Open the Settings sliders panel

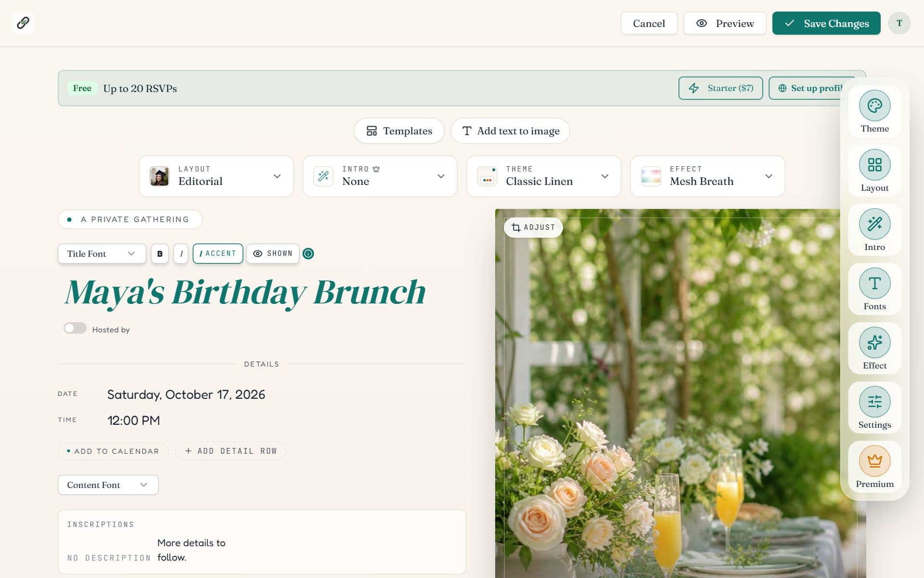[x=874, y=407]
